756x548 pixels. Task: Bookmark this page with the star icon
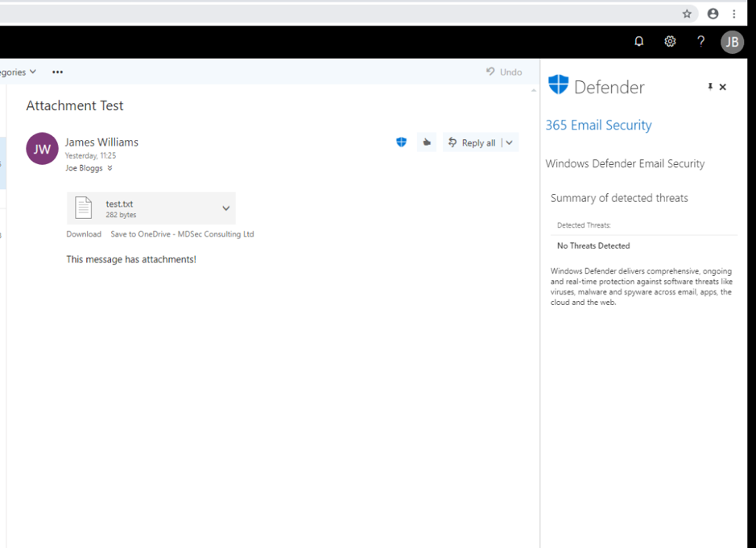pyautogui.click(x=687, y=14)
